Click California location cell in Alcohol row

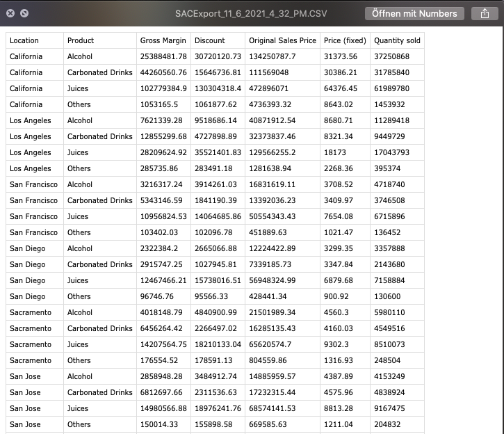(26, 56)
